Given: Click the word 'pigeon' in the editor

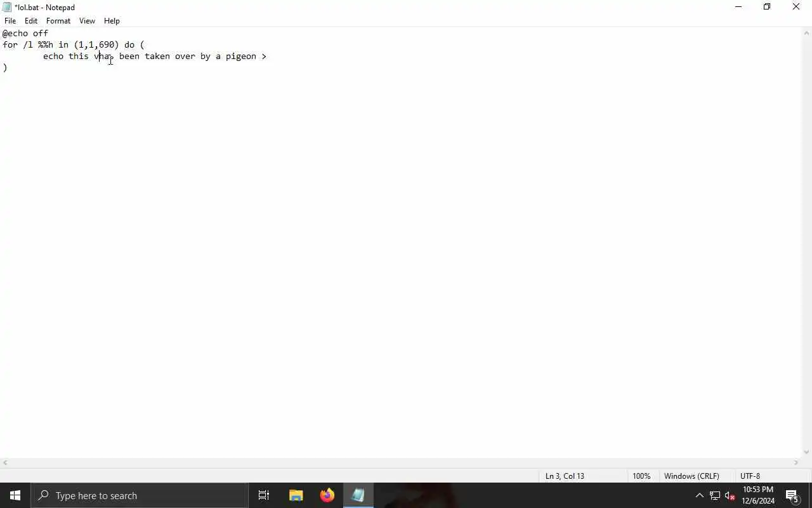Looking at the screenshot, I should tap(241, 56).
